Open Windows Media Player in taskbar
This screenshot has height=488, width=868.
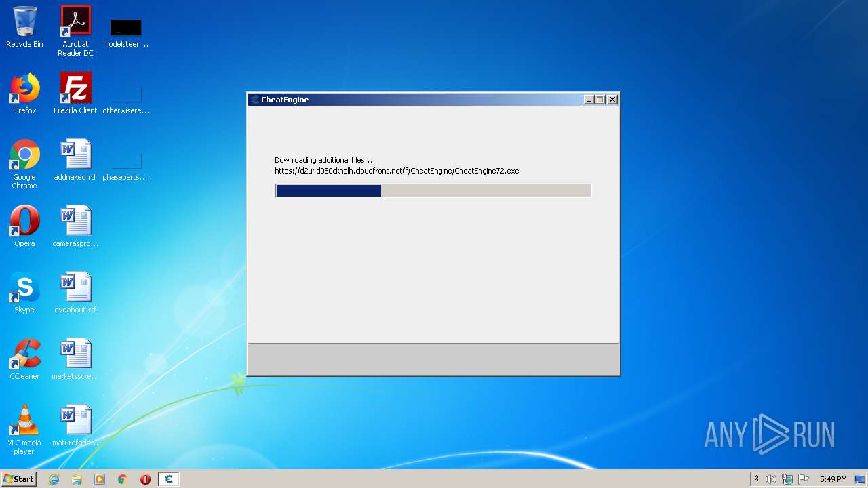(100, 479)
